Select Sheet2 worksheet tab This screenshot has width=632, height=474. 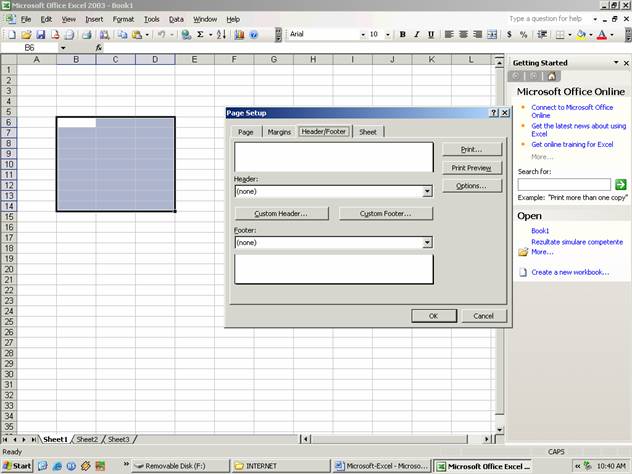pyautogui.click(x=87, y=439)
